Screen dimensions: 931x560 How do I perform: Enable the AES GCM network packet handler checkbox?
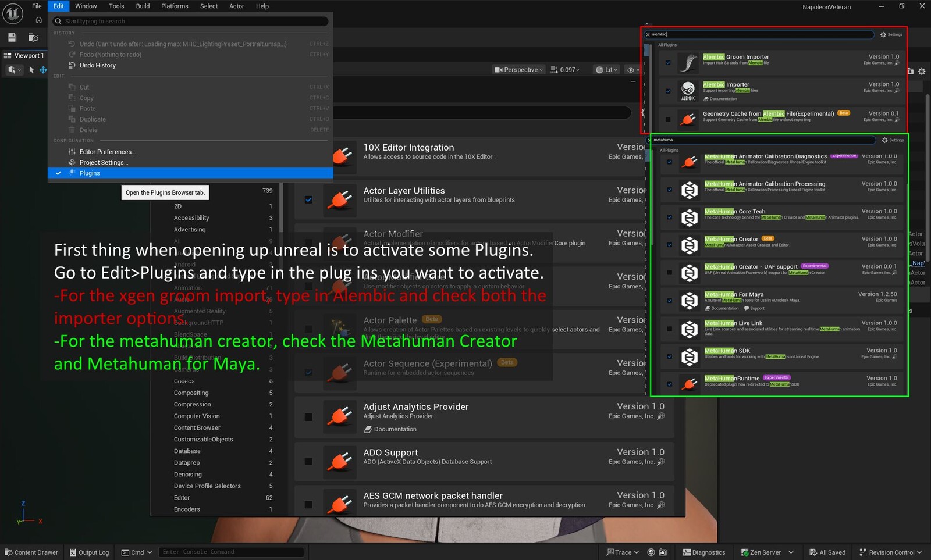click(x=308, y=504)
